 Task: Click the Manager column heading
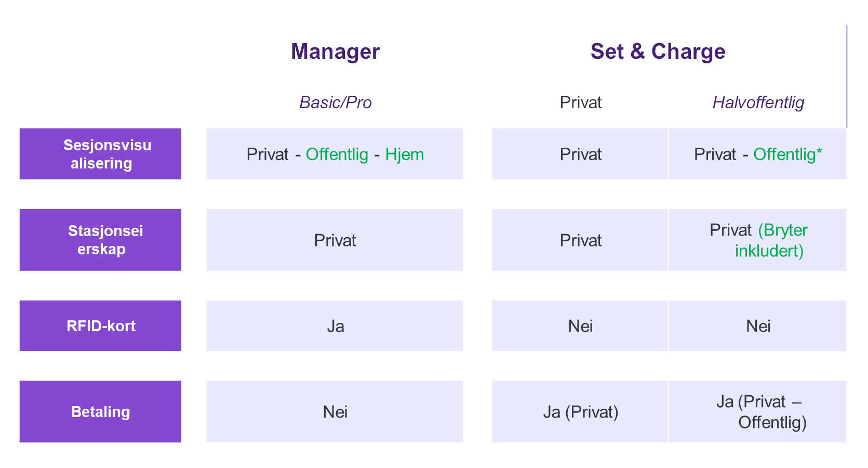[335, 51]
